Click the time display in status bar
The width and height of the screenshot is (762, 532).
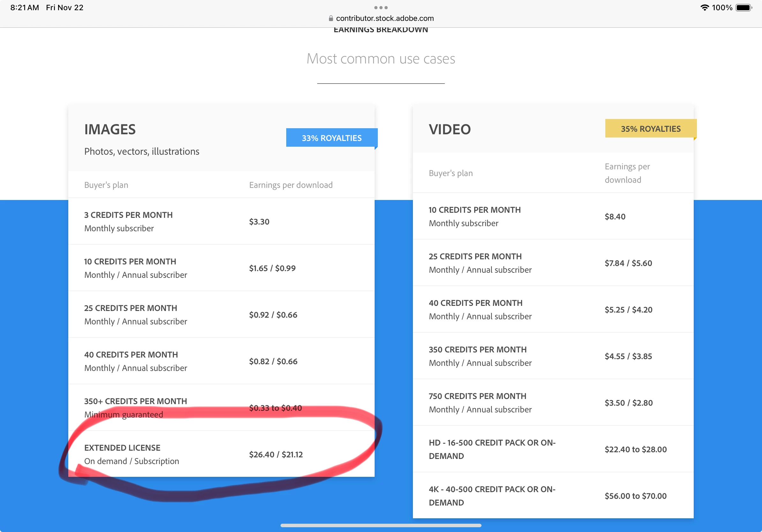tap(25, 8)
